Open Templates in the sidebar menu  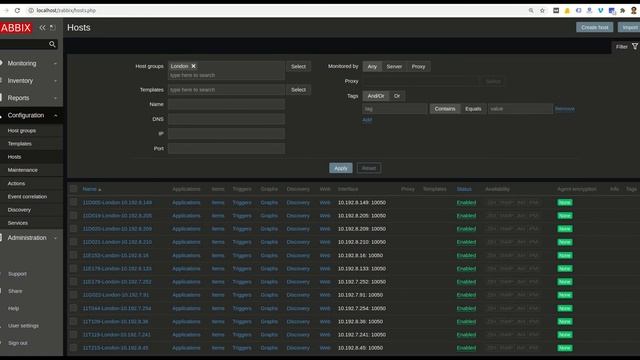pos(20,144)
